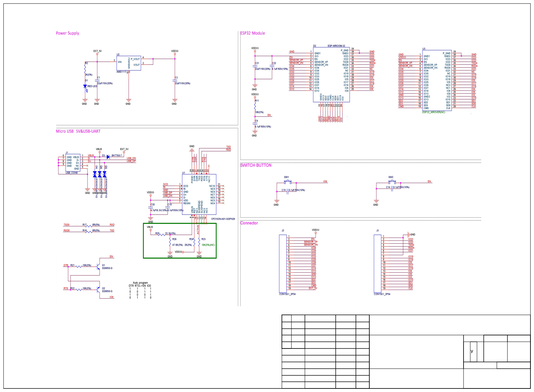Viewport: 534px width, 392px height.
Task: Select the U2 voltage regulator body
Action: tap(129, 63)
